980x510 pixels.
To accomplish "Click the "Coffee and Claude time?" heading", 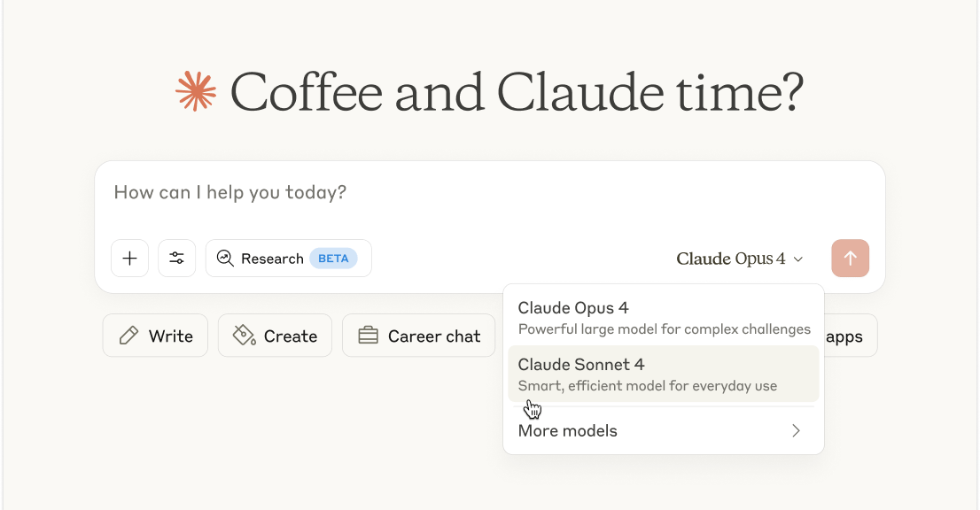I will click(516, 92).
